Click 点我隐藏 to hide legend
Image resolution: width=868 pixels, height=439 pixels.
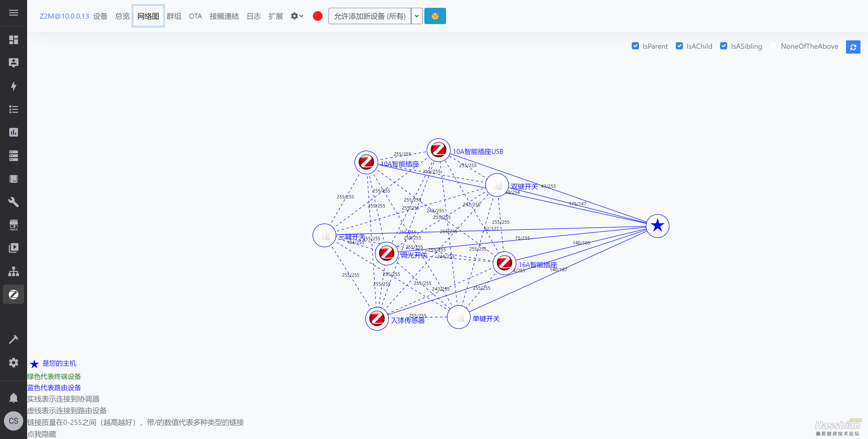tap(42, 434)
